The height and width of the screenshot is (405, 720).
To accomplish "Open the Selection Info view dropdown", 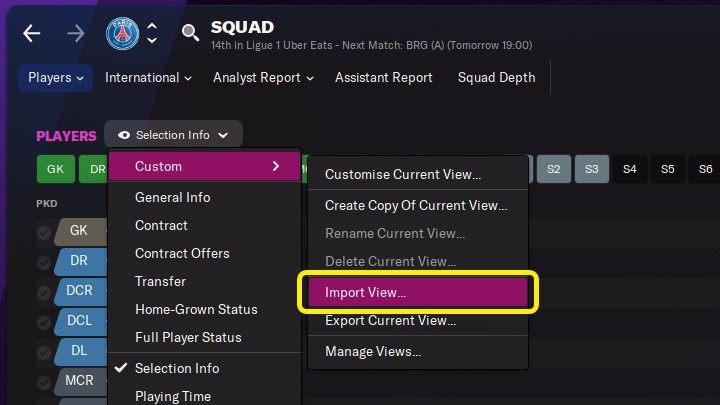I will 173,135.
